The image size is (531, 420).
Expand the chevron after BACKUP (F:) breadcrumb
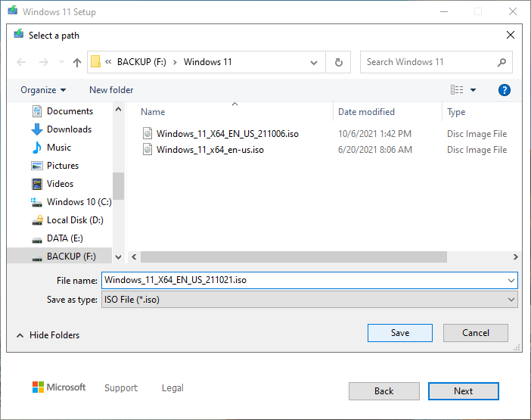(175, 62)
